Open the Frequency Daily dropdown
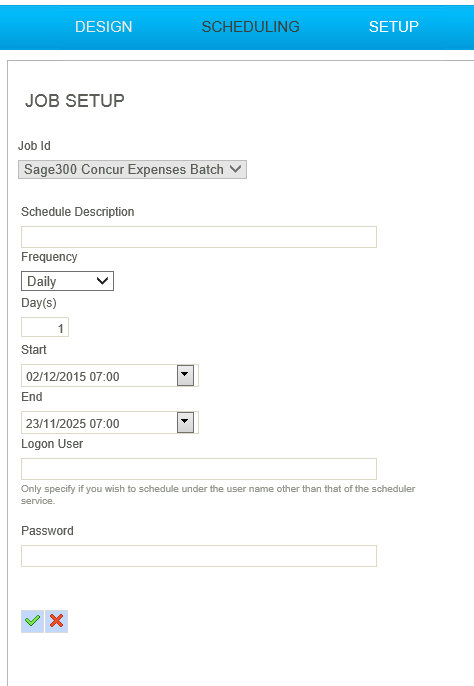 (67, 281)
